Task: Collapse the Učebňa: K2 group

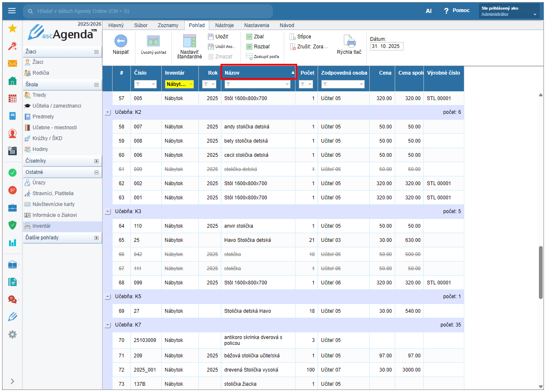Action: coord(108,112)
